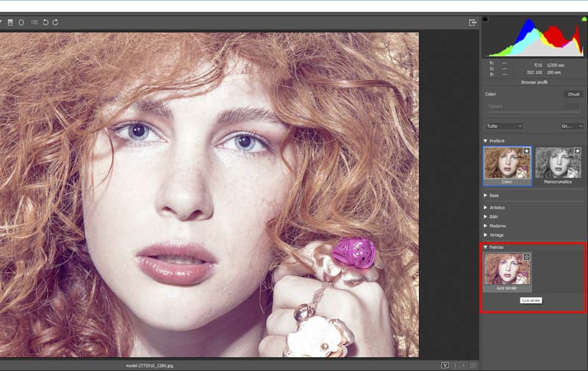
Task: Open the list-style toolbar icon
Action: pos(35,23)
